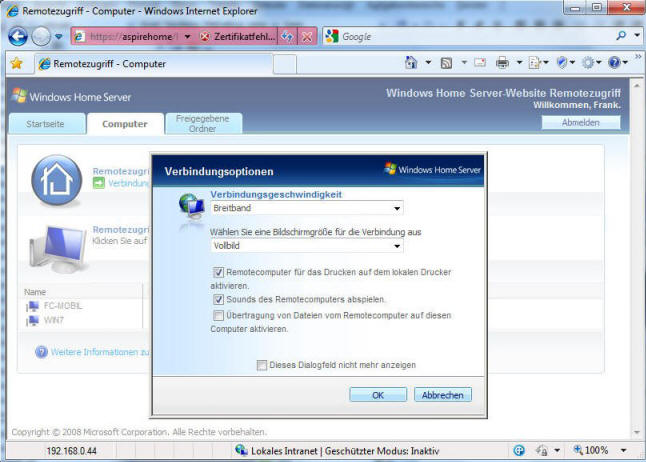Toggle local printer printing checkbox
Viewport: 646px width, 462px height.
click(218, 272)
